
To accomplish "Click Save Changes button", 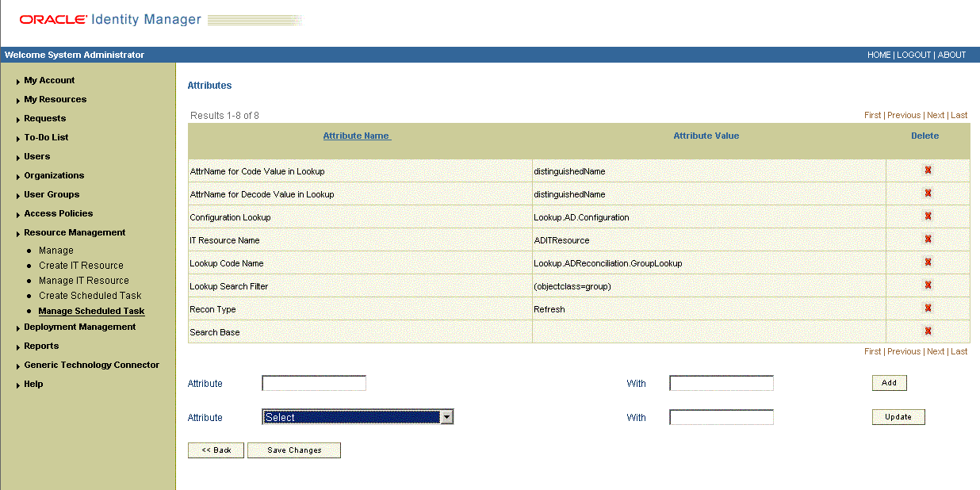I will 294,450.
